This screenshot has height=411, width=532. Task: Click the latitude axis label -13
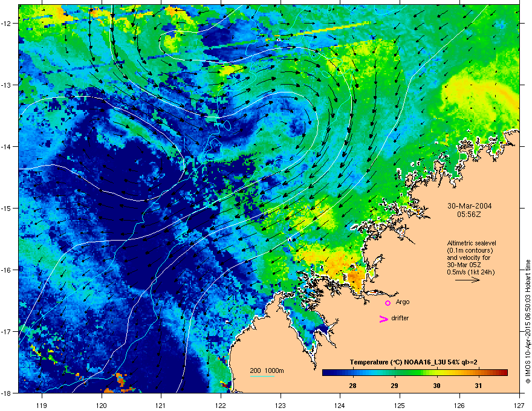(x=7, y=85)
